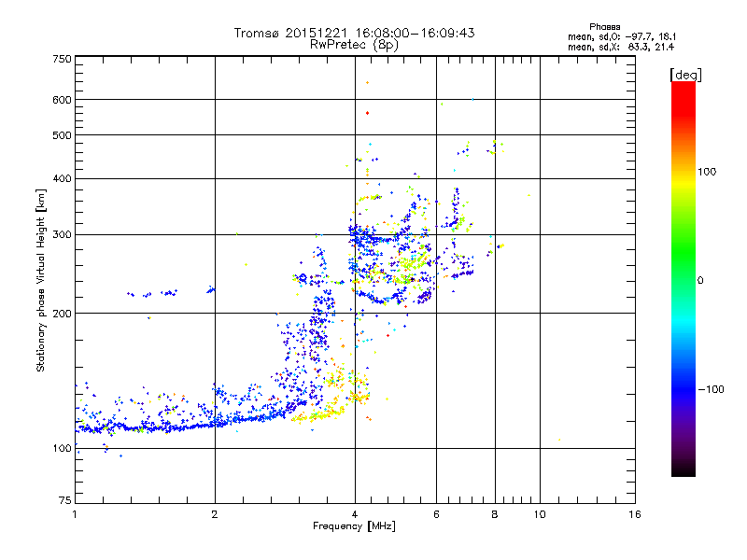The width and height of the screenshot is (747, 560).
Task: Click the '1' x-axis tick label
Action: [75, 514]
